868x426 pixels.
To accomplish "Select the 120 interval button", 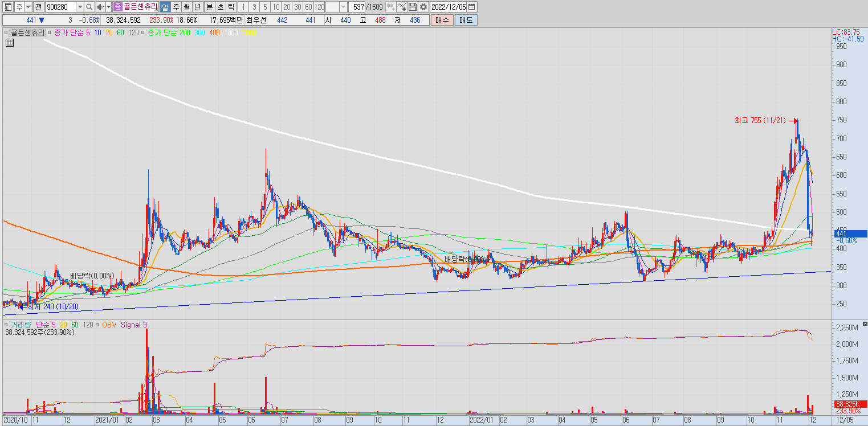I will 319,7.
